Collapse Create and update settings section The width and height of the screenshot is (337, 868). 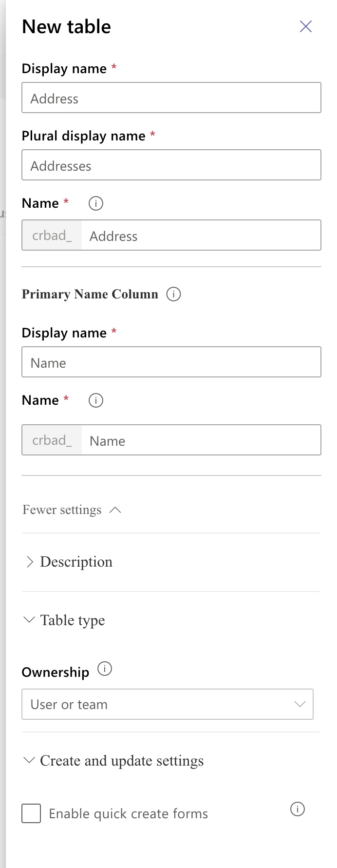(x=113, y=761)
